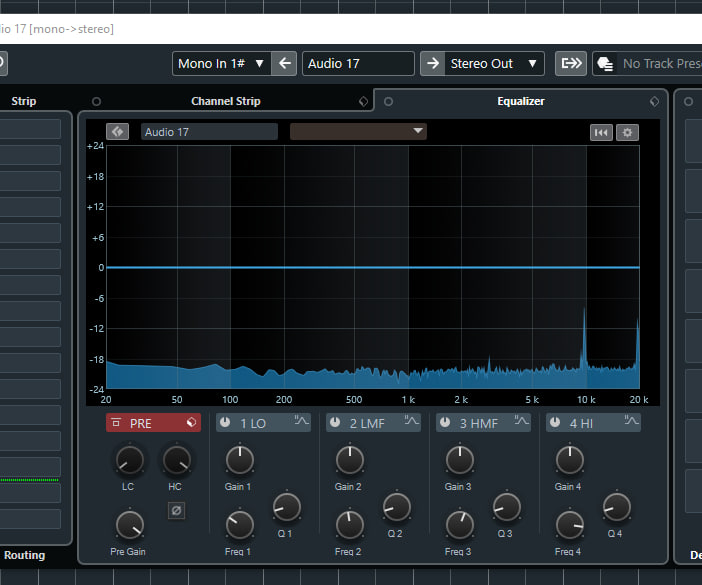Click the 2 LMF band label
Image resolution: width=702 pixels, height=585 pixels.
(367, 423)
